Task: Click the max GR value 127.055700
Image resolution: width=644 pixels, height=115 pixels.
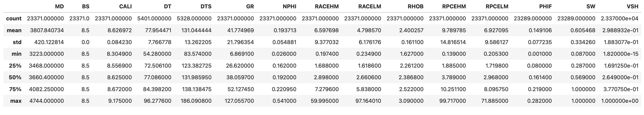Action: click(239, 101)
